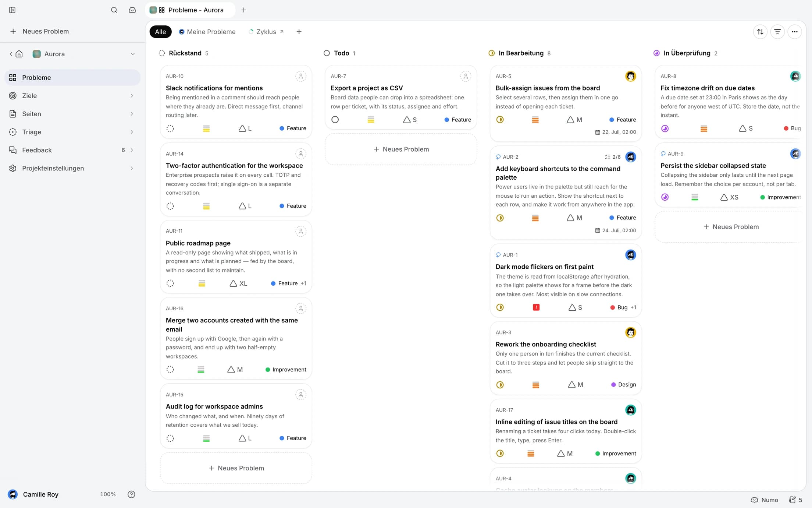The width and height of the screenshot is (812, 508).
Task: Click the assignee avatar on AUR-5
Action: 631,76
